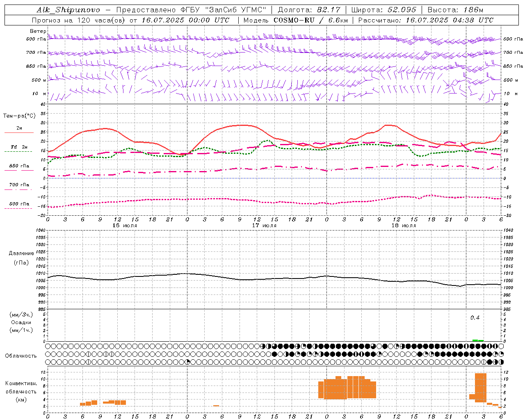Viewport: 525px width, 420px height.
Task: Click the '850 гПа' temperature legend entry
Action: (19, 166)
